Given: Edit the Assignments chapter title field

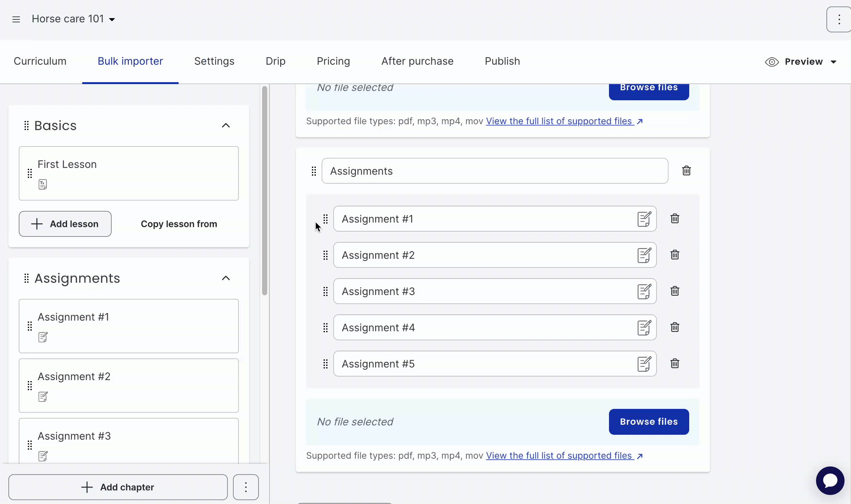Looking at the screenshot, I should pos(495,171).
